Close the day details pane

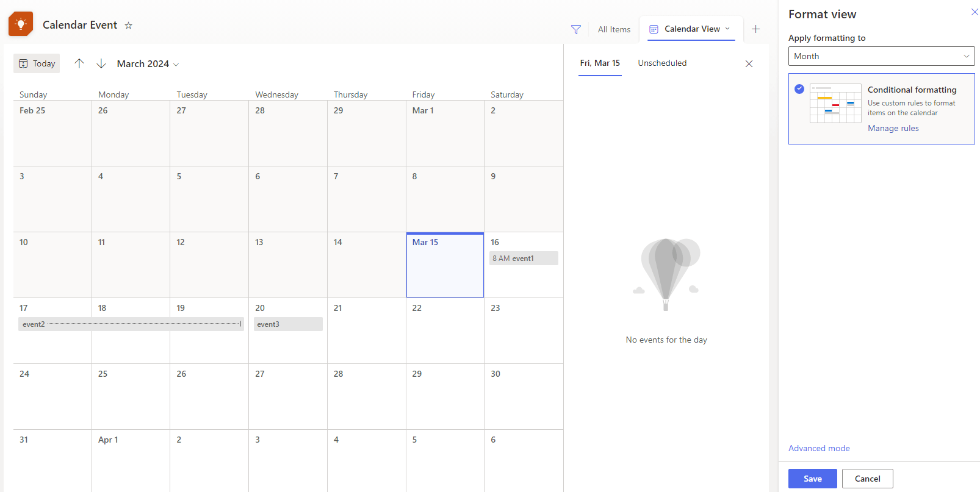click(749, 63)
